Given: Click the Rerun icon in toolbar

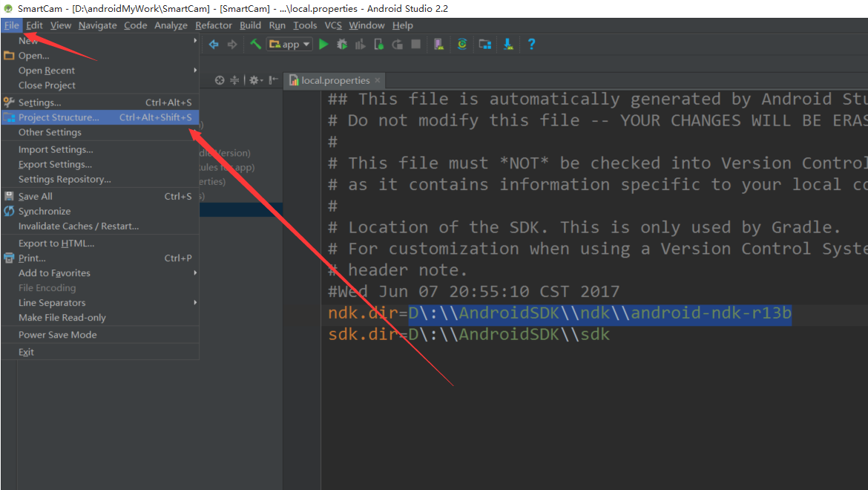Looking at the screenshot, I should pyautogui.click(x=398, y=45).
